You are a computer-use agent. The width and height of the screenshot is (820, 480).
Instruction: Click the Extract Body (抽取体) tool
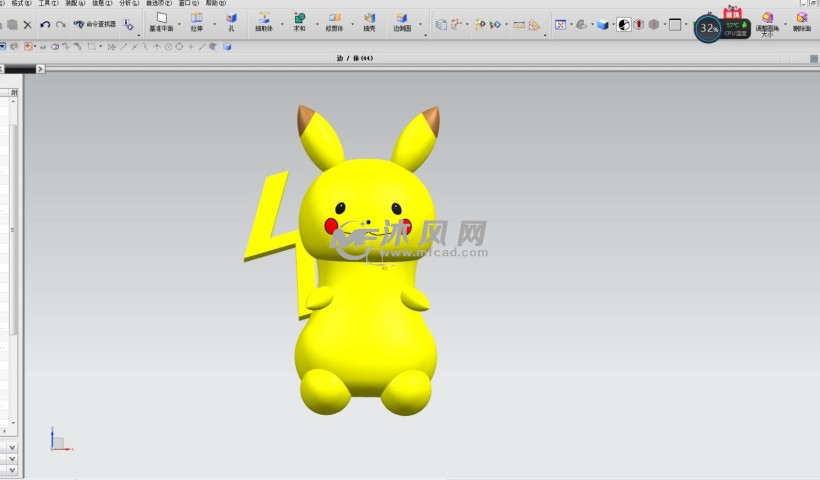(x=264, y=22)
